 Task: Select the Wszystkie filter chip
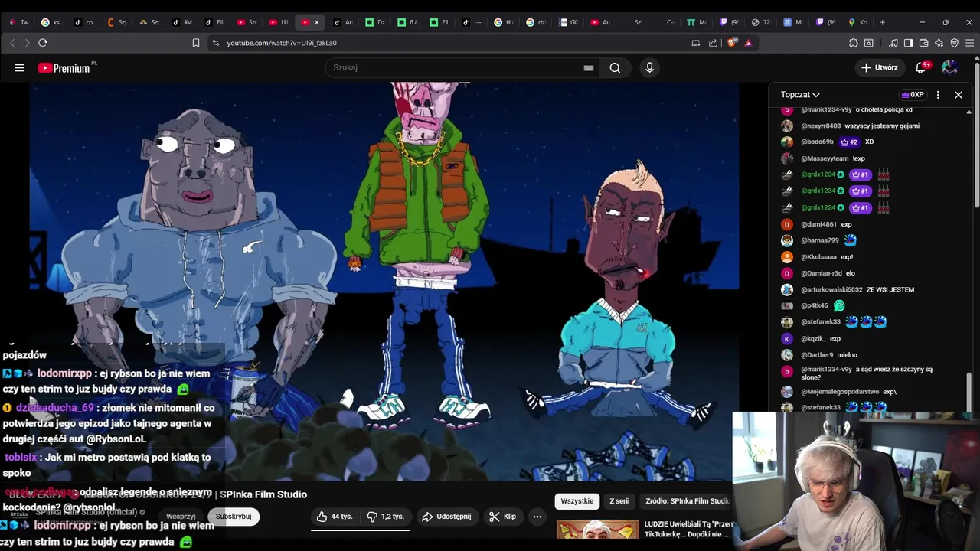click(577, 501)
